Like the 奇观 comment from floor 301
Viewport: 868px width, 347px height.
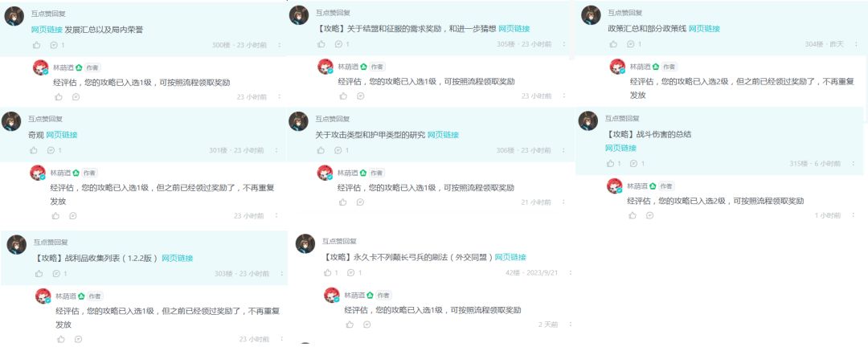(x=34, y=150)
